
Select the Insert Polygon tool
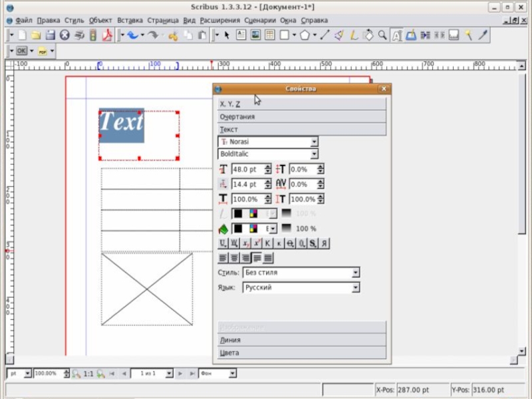point(305,35)
